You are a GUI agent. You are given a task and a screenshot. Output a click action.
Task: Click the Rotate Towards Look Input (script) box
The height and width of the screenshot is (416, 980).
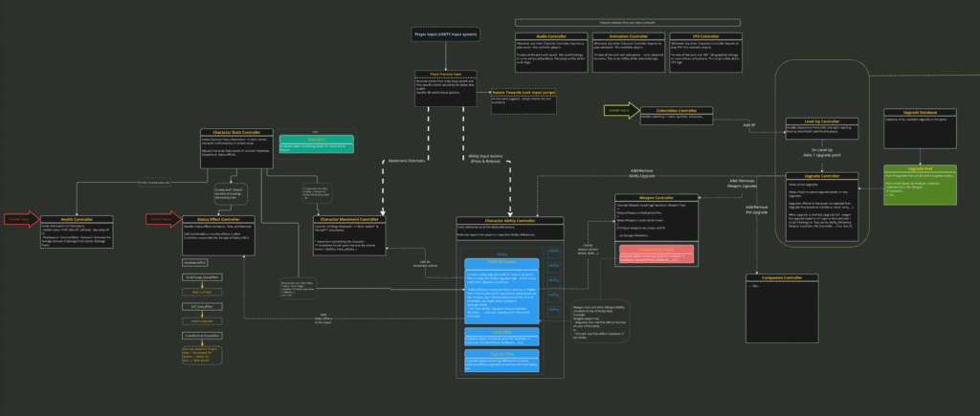(523, 101)
